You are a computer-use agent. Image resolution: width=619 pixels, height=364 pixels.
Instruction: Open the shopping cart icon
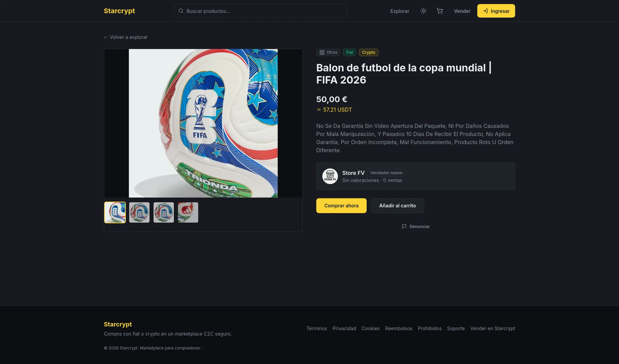pos(440,11)
